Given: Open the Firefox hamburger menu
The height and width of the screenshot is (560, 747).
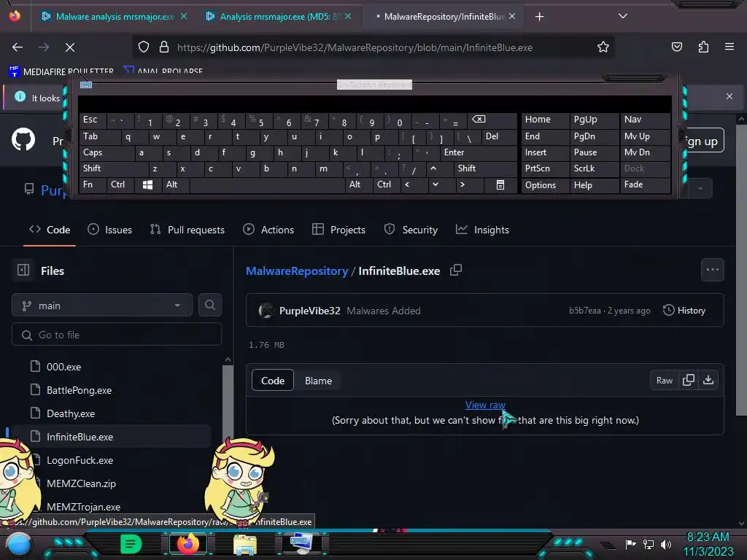Looking at the screenshot, I should [729, 47].
